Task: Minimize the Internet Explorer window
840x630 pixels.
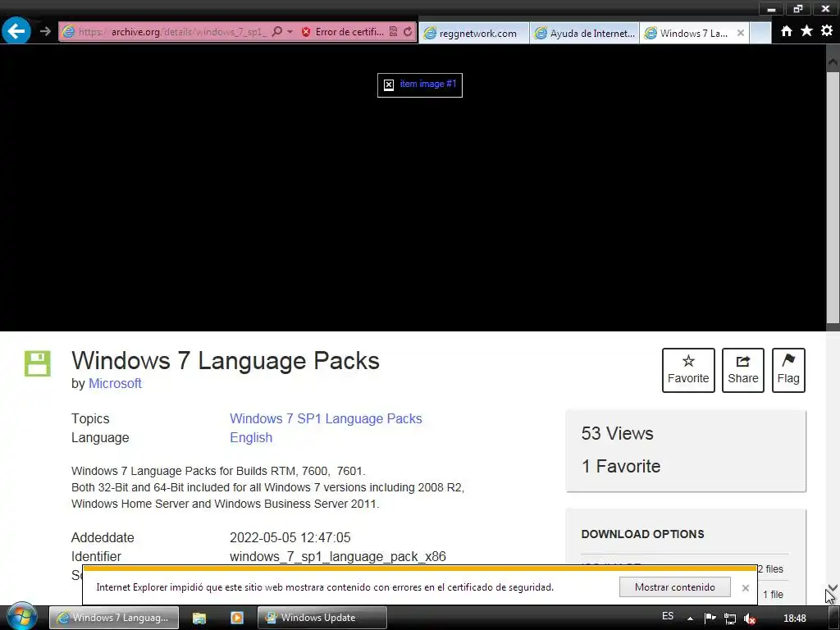Action: (x=771, y=8)
